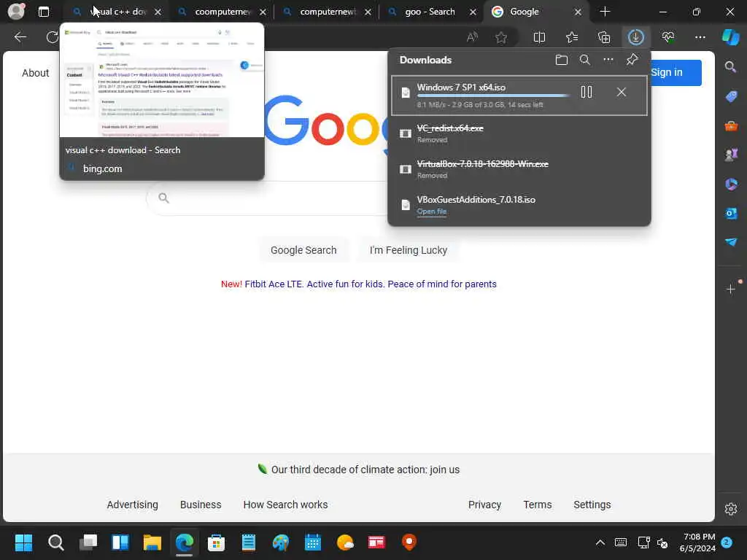This screenshot has height=560, width=747.
Task: Close the coomputernew tab
Action: tap(263, 12)
